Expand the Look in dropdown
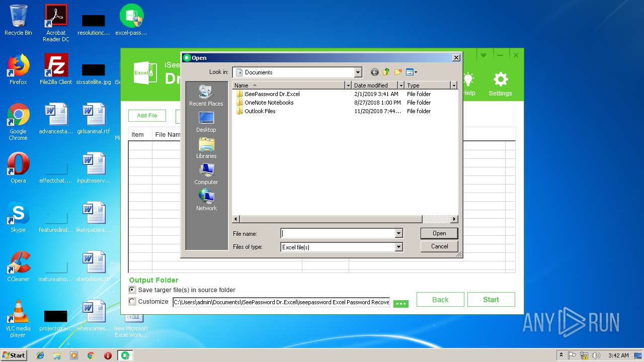 coord(358,72)
